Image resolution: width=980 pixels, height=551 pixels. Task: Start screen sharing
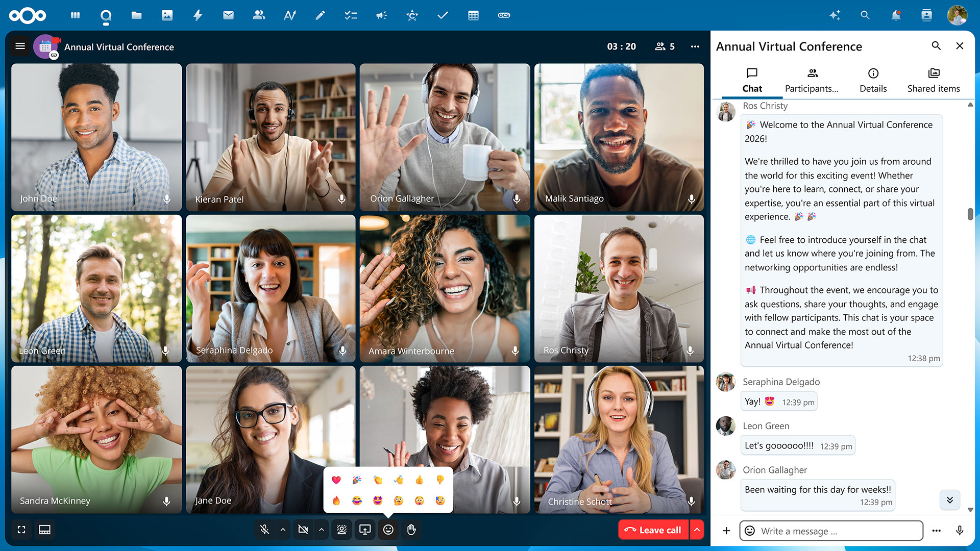point(364,530)
